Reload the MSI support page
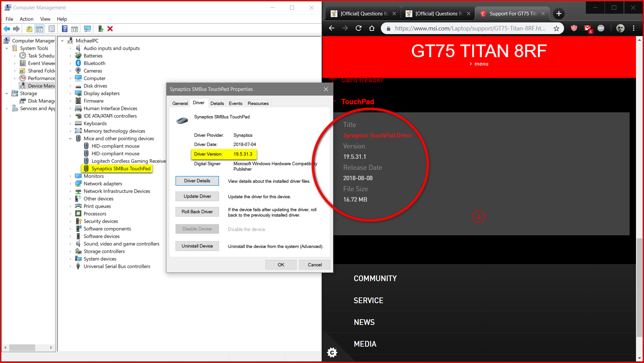This screenshot has width=644, height=363. (x=358, y=28)
